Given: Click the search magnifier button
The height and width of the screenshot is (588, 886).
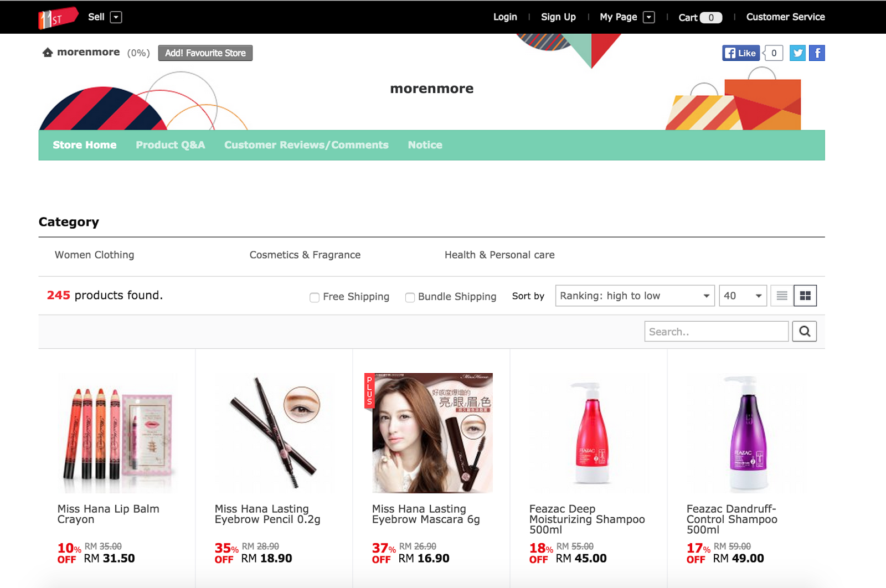Looking at the screenshot, I should (x=805, y=332).
